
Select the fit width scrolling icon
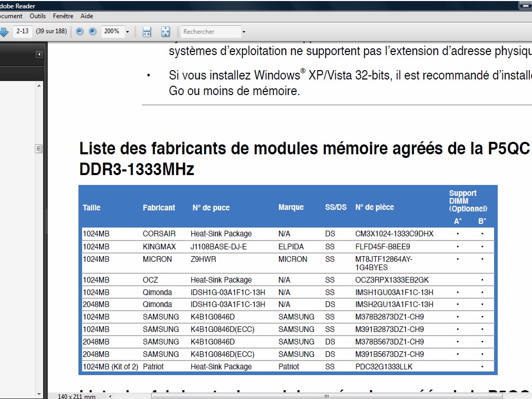[147, 32]
